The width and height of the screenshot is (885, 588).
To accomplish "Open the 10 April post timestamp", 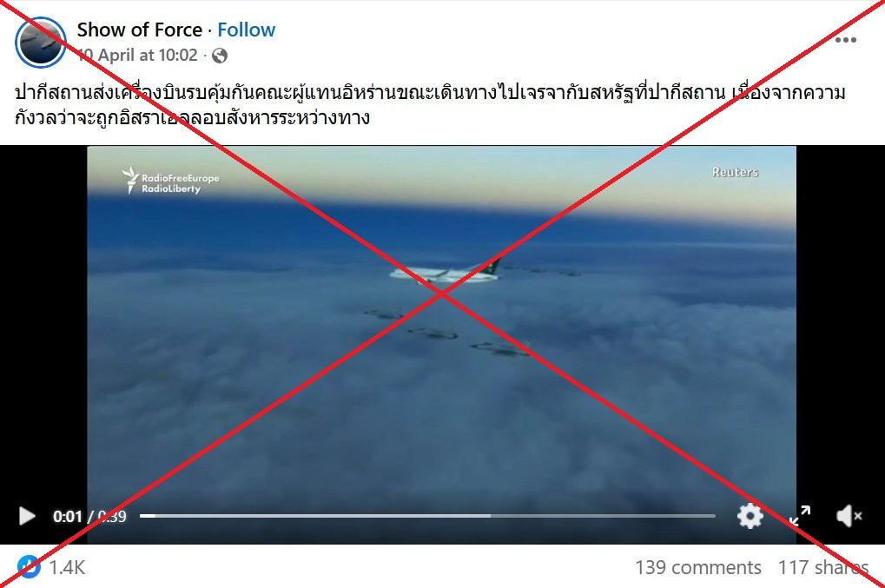I will tap(137, 56).
